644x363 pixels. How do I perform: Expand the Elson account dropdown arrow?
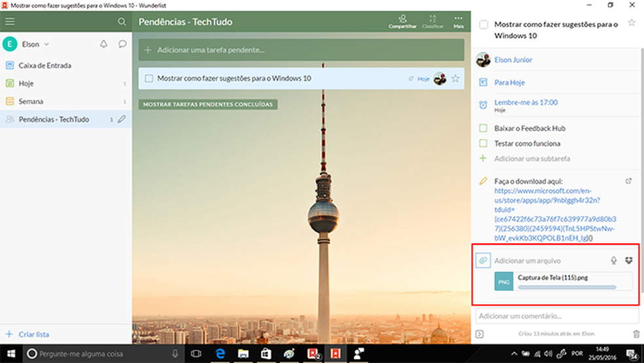pyautogui.click(x=46, y=45)
